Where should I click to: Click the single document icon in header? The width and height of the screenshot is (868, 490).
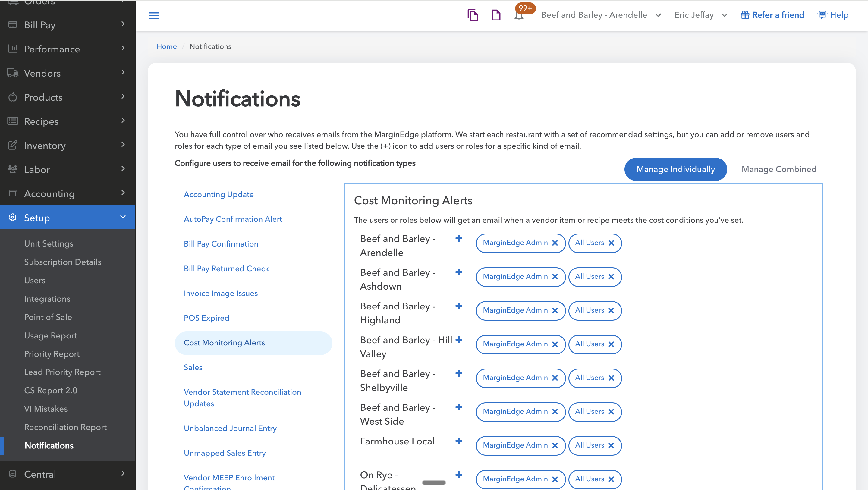tap(496, 15)
